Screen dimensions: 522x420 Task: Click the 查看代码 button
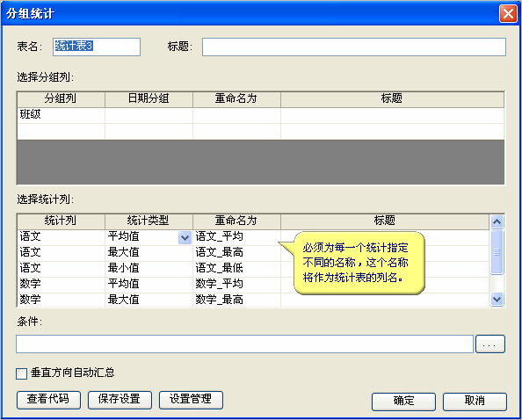[48, 400]
